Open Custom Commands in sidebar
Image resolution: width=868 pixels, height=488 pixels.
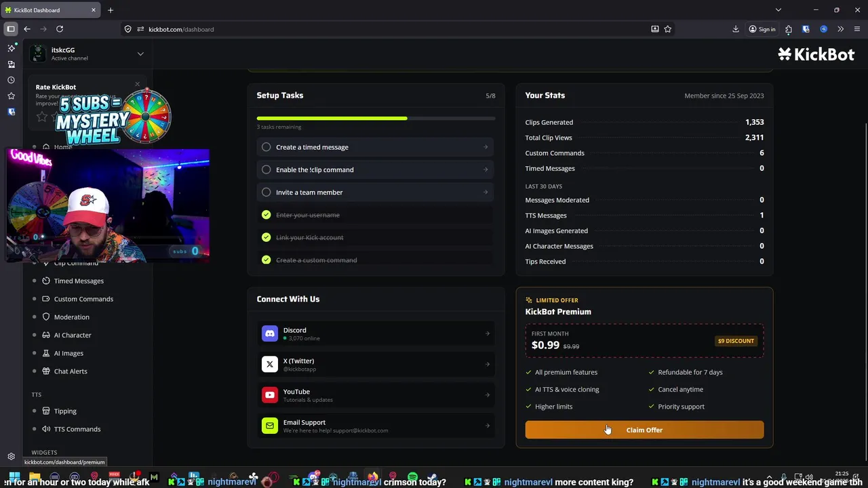tap(83, 299)
